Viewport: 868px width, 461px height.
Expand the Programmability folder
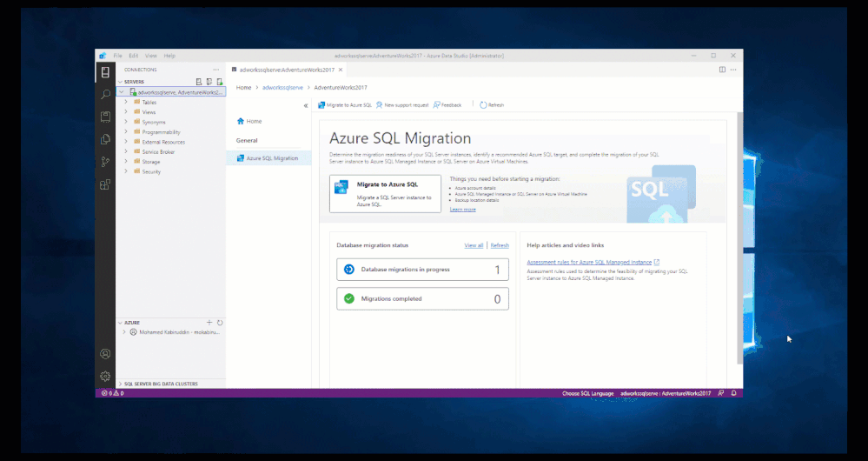(126, 132)
